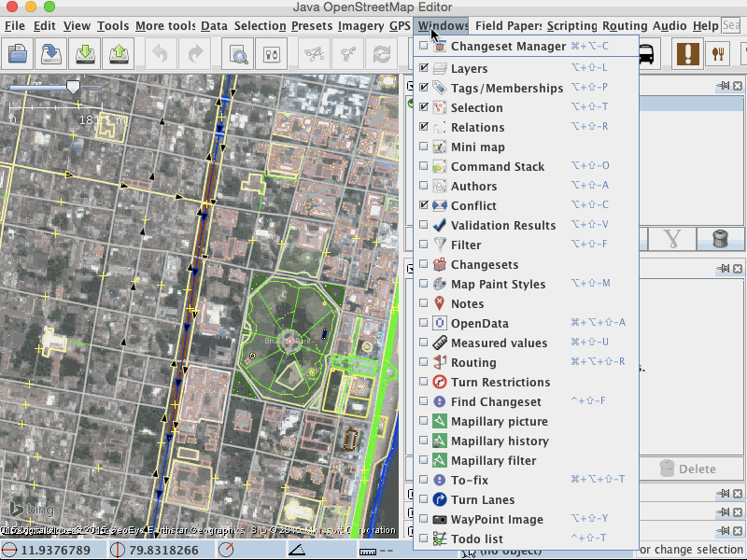Click the Bing logo in the map corner
This screenshot has height=560, width=747.
pos(31,510)
